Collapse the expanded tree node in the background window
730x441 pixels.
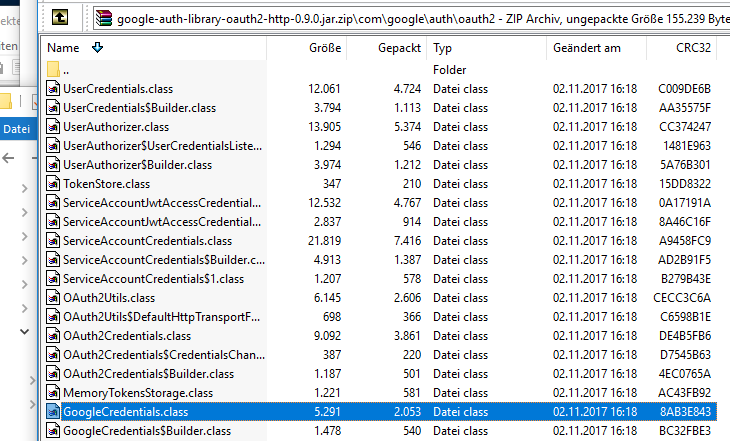coord(24,332)
